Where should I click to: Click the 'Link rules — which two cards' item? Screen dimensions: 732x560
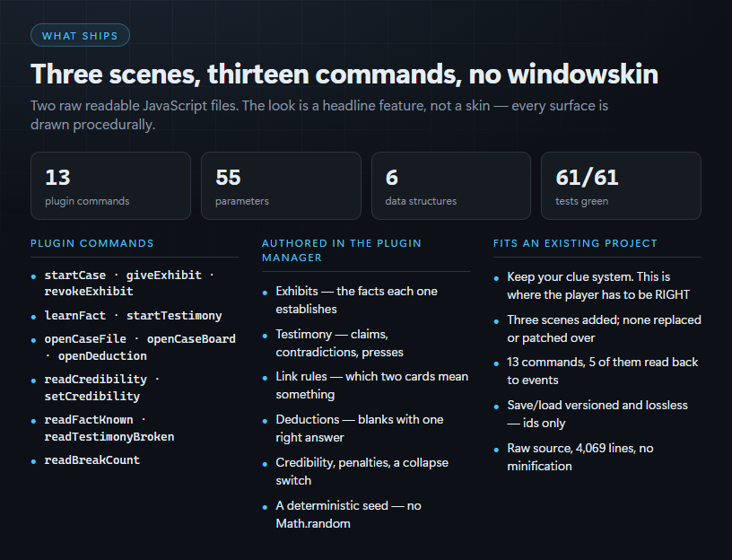point(371,385)
